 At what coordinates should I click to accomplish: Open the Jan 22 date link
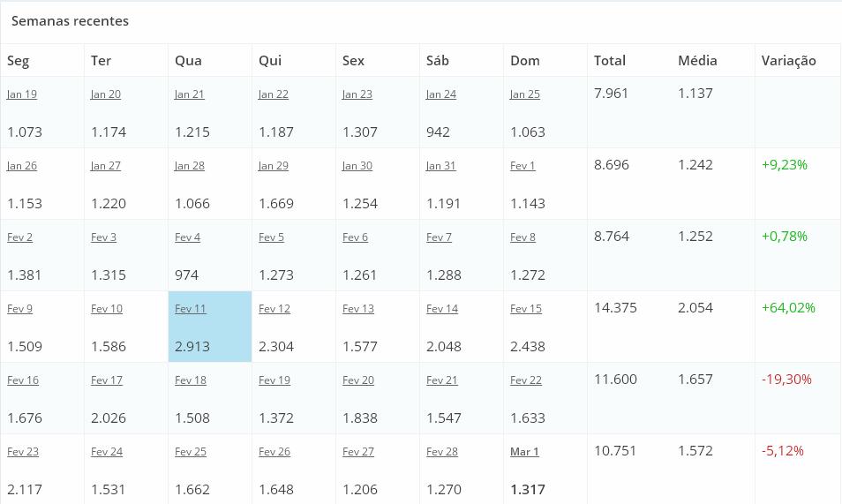point(274,94)
